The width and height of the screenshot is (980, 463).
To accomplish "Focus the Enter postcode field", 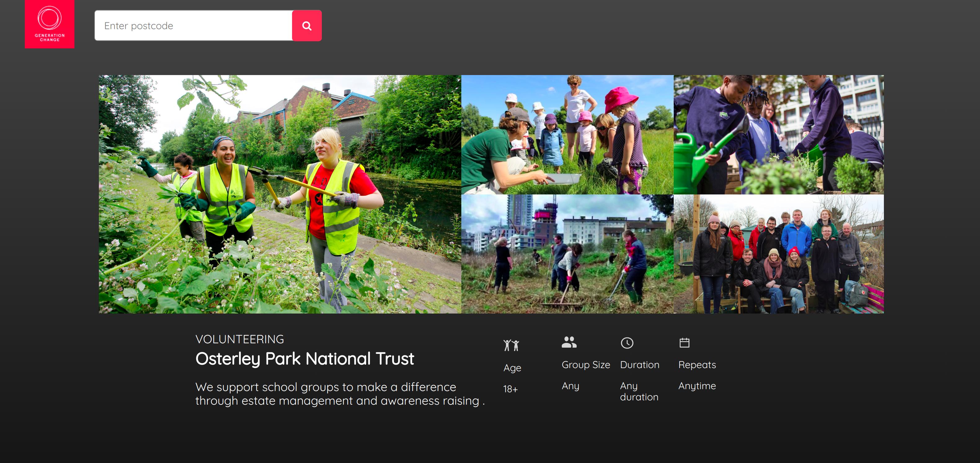I will 193,25.
